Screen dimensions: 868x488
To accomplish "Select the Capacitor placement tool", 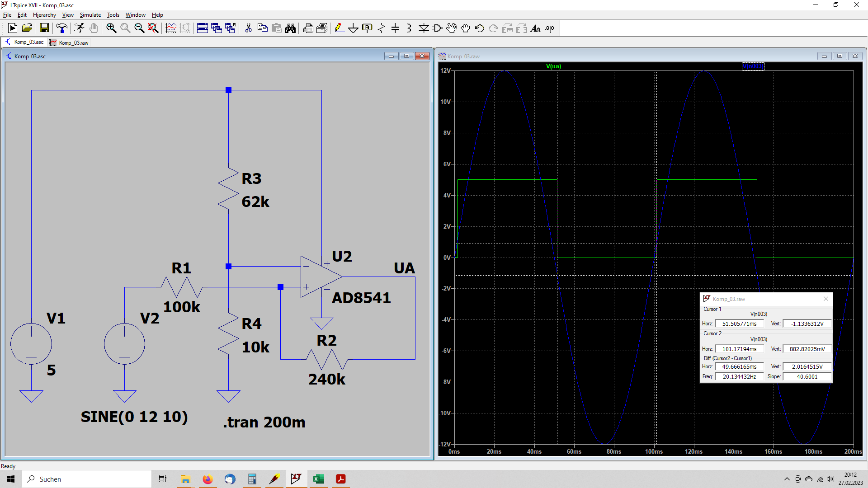I will tap(395, 28).
